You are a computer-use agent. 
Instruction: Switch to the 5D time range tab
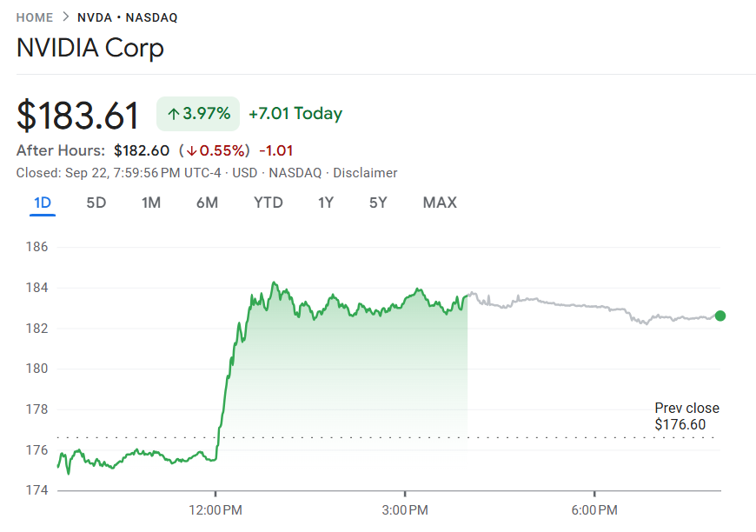96,203
